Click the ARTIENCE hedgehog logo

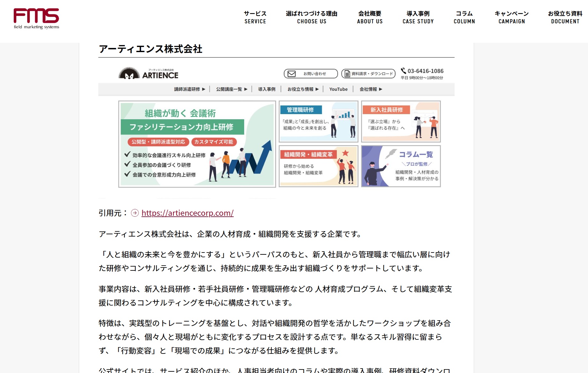pyautogui.click(x=129, y=74)
